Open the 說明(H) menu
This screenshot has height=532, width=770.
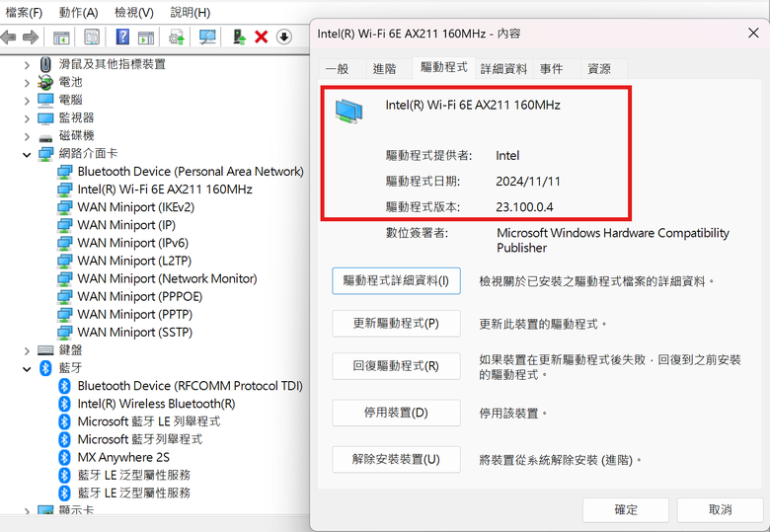(191, 12)
